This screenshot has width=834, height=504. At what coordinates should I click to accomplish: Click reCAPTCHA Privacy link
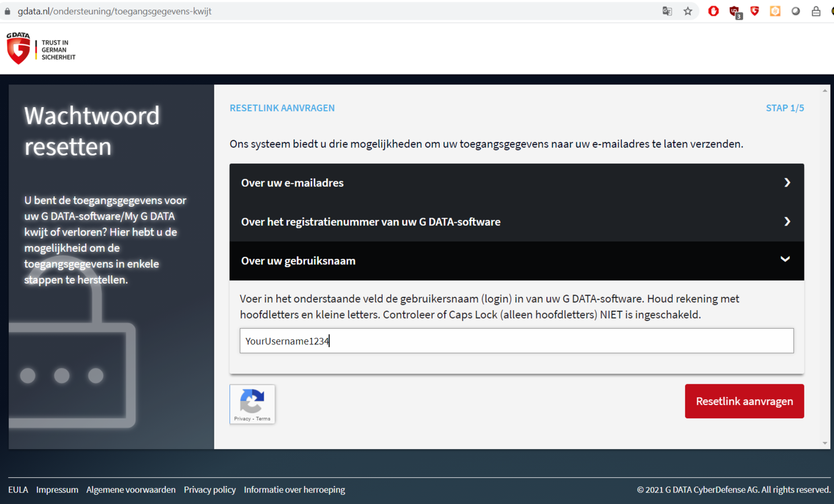tap(242, 419)
